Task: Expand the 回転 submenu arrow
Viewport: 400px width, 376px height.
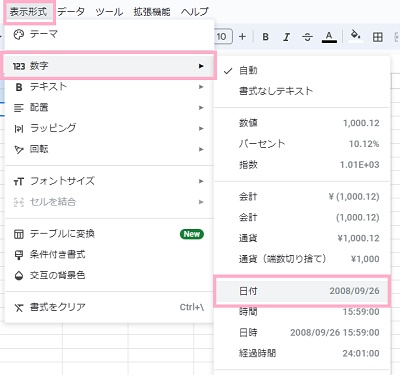Action: point(201,149)
